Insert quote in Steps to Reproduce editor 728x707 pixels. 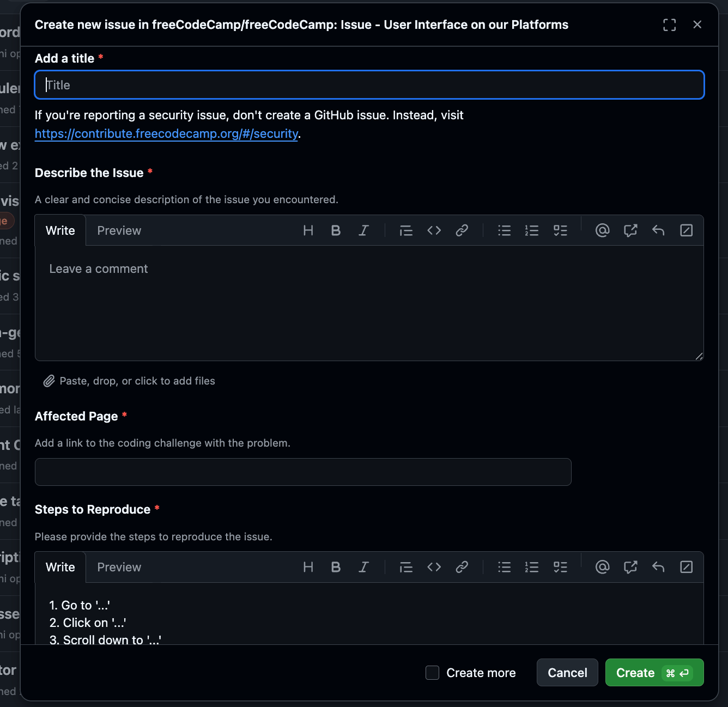pyautogui.click(x=406, y=567)
